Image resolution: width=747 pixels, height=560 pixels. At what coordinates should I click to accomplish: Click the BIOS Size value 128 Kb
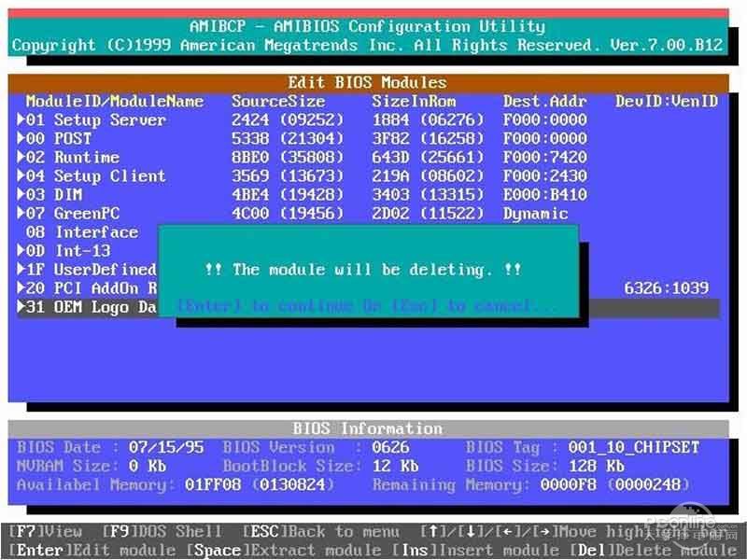click(596, 466)
